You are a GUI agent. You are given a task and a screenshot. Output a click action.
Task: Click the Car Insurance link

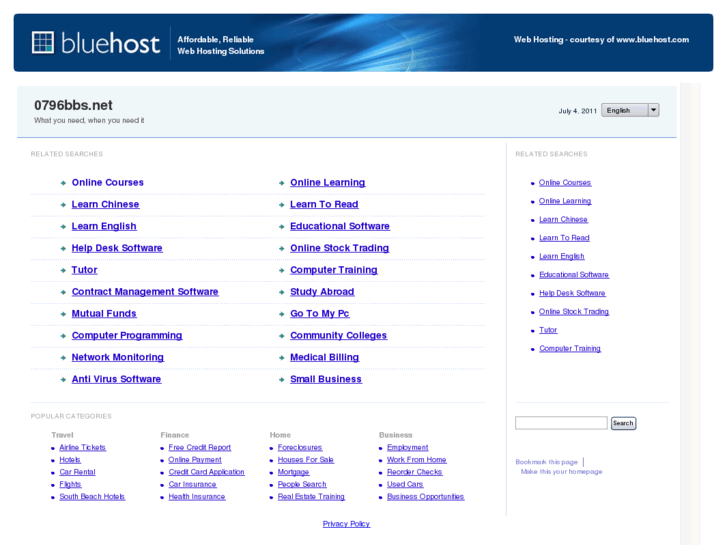click(192, 484)
